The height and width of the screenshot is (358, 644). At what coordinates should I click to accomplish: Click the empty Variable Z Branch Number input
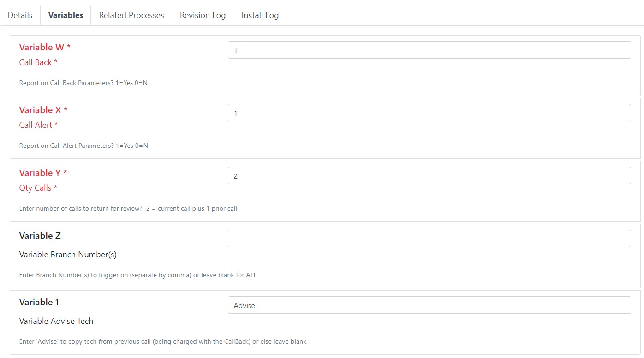pyautogui.click(x=429, y=238)
